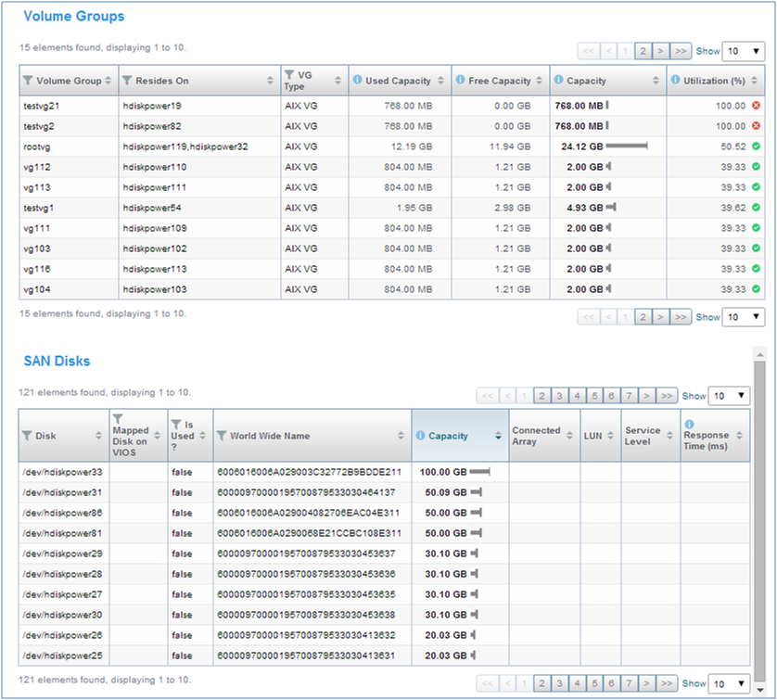This screenshot has height=700, width=777.
Task: Click the SAN Disks vertical scrollbar thumb
Action: coord(759,522)
